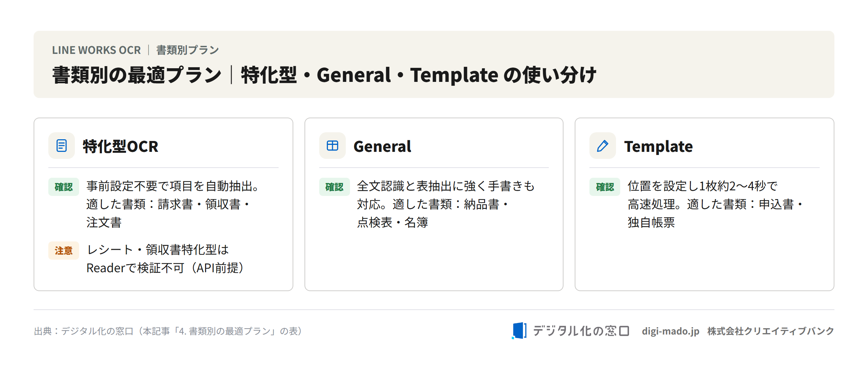Image resolution: width=868 pixels, height=373 pixels.
Task: Click the main title 書類別の最適プラン
Action: [x=137, y=75]
